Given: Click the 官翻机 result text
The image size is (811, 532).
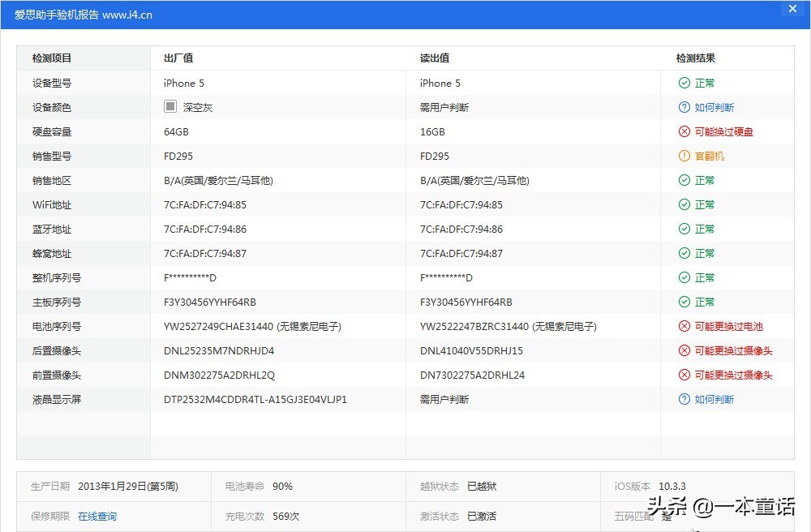Looking at the screenshot, I should click(x=710, y=157).
